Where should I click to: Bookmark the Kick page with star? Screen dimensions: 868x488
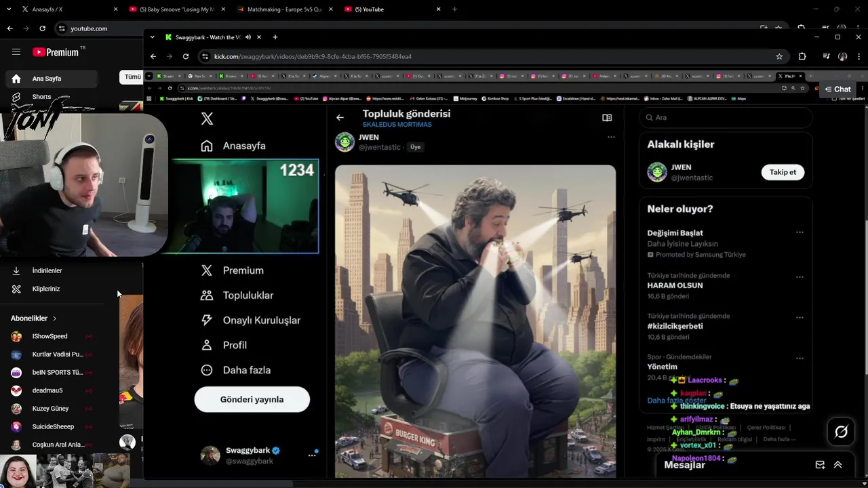point(779,56)
